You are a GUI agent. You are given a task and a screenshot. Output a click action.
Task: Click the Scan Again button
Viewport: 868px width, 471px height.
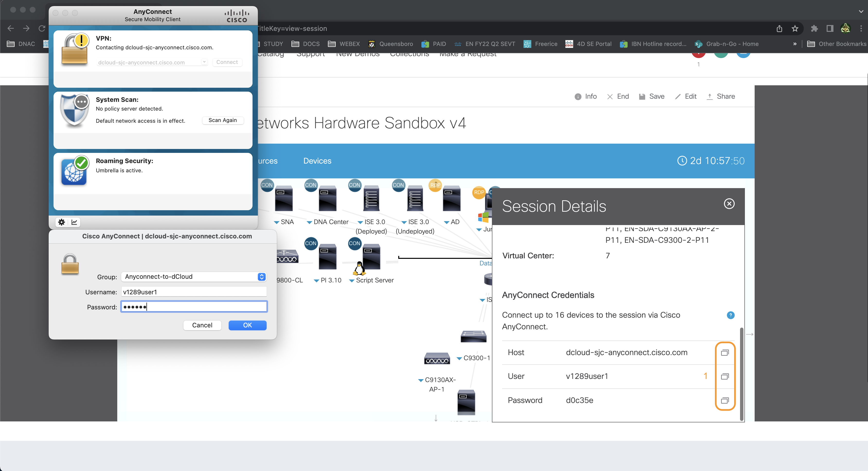point(222,120)
